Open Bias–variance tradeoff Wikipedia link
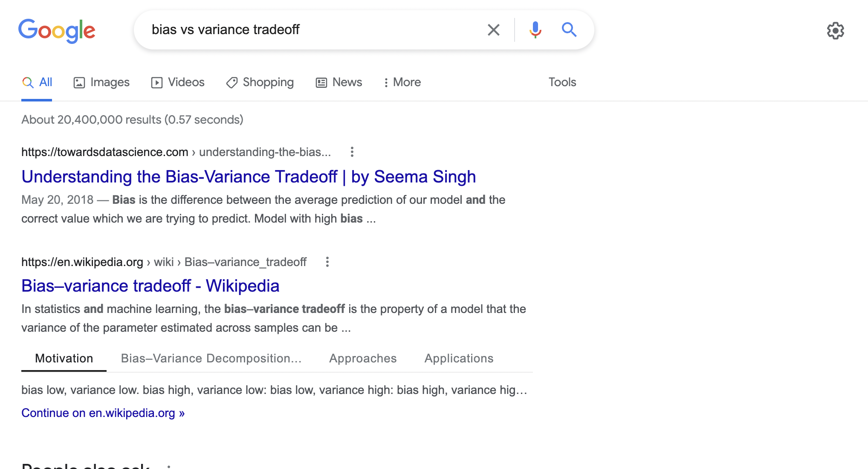The image size is (868, 469). tap(150, 286)
